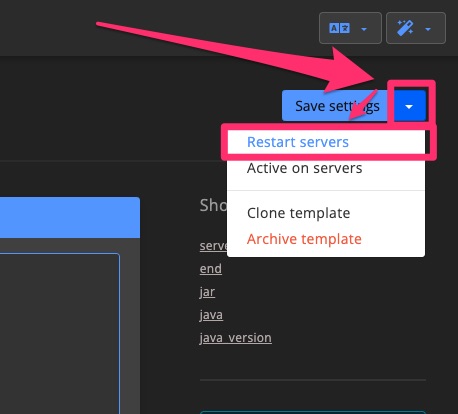The width and height of the screenshot is (458, 414).
Task: Select Restart servers menu item
Action: pos(298,142)
